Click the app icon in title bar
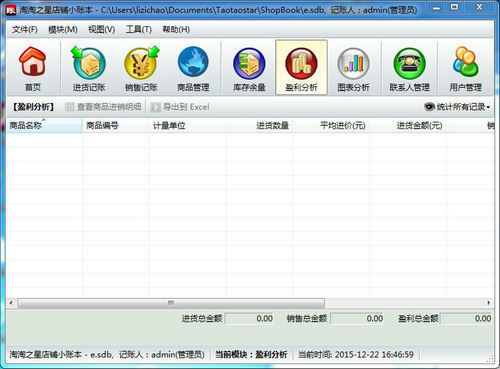The height and width of the screenshot is (369, 500). pos(10,10)
